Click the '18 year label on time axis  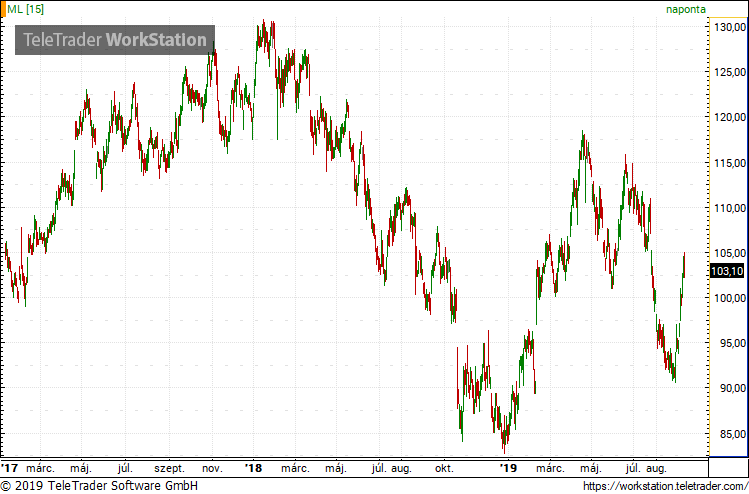[253, 468]
